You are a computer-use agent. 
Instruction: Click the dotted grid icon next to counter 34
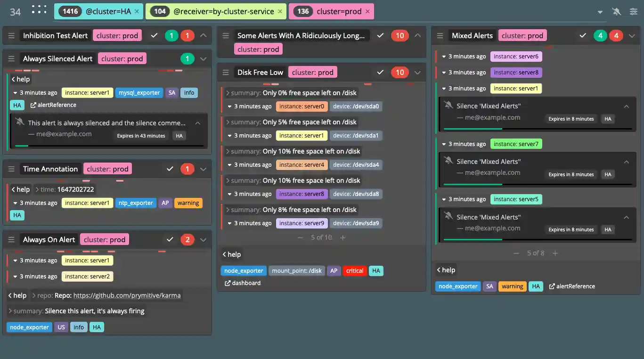[39, 10]
